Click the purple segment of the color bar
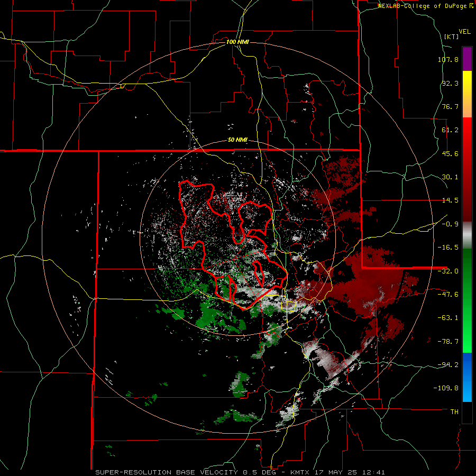This screenshot has width=476, height=476. [x=467, y=59]
